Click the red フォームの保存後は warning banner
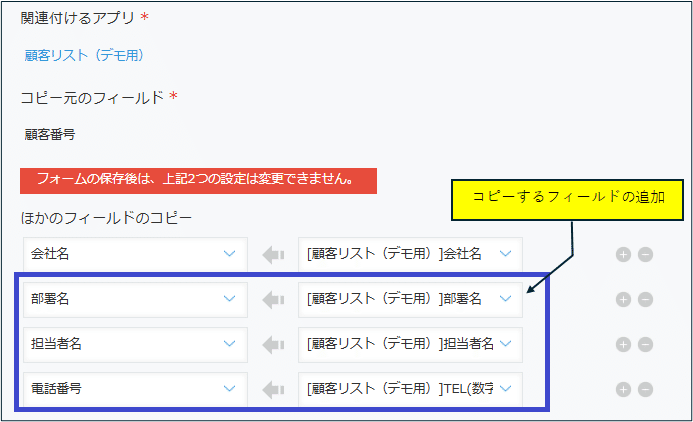 coord(198,181)
